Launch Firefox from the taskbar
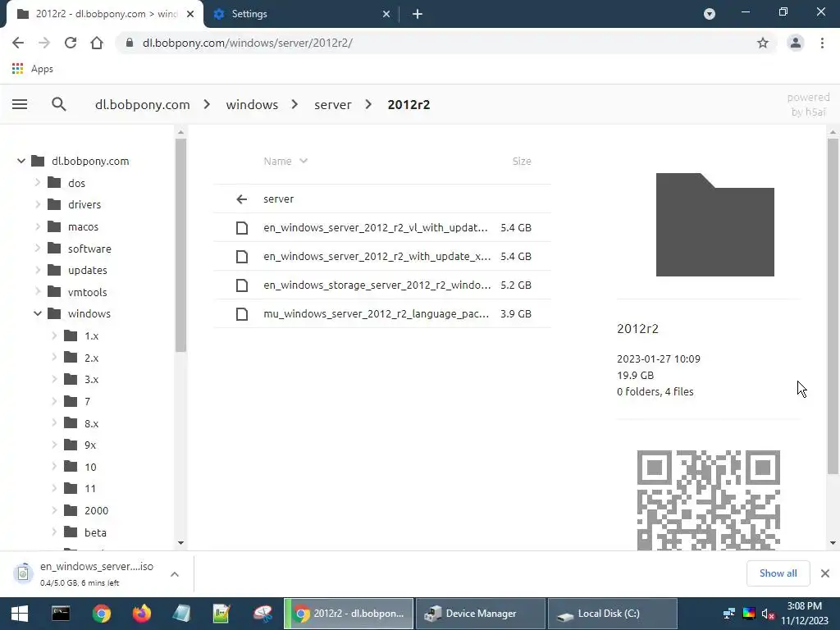The width and height of the screenshot is (840, 630). [x=141, y=614]
